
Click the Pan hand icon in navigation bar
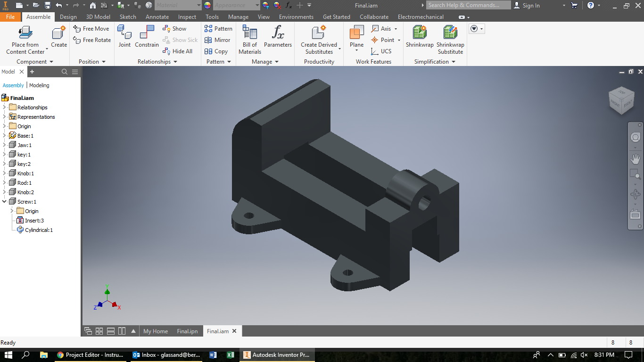tap(636, 159)
